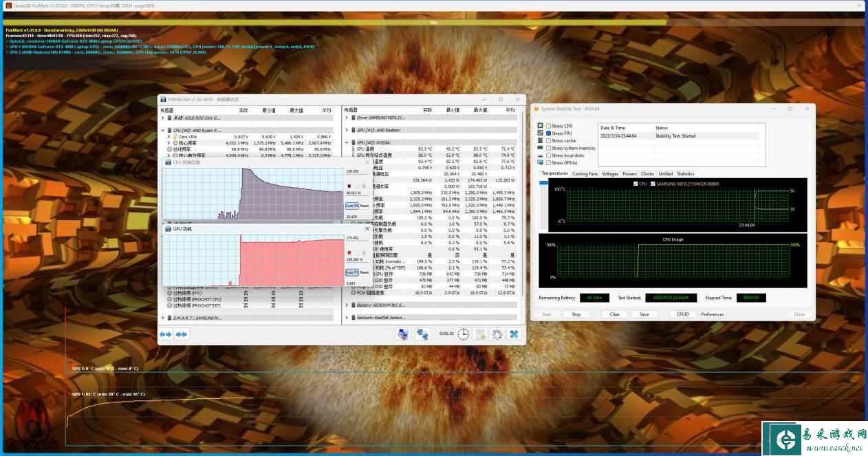Image resolution: width=868 pixels, height=456 pixels.
Task: Click red color square in GPU 功耗 graph
Action: tap(349, 253)
